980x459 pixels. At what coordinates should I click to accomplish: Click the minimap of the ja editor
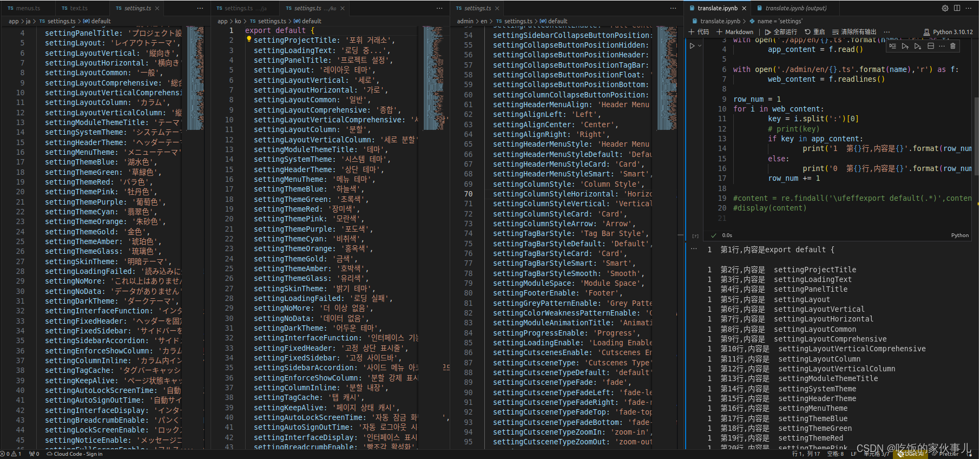(x=195, y=77)
